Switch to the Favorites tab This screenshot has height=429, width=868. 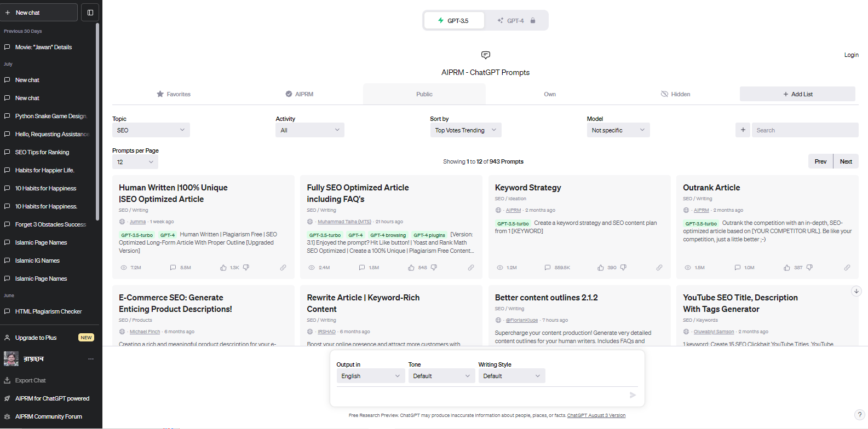[174, 94]
